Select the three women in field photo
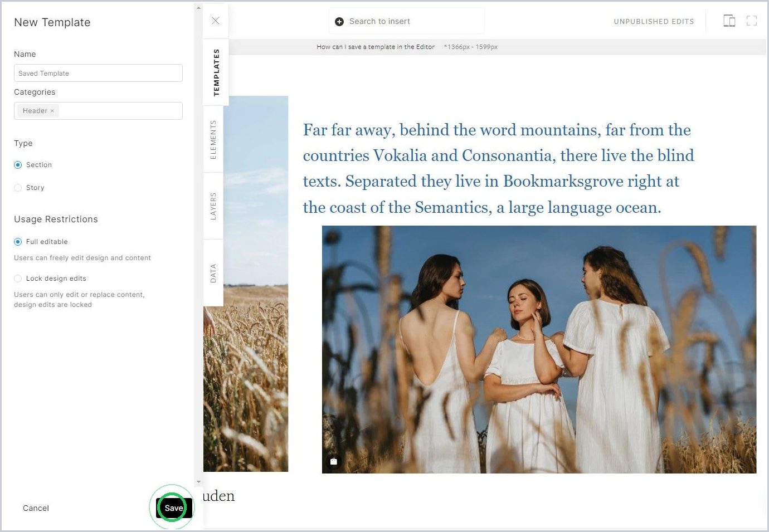Screen dimensions: 769x532 (x=539, y=349)
